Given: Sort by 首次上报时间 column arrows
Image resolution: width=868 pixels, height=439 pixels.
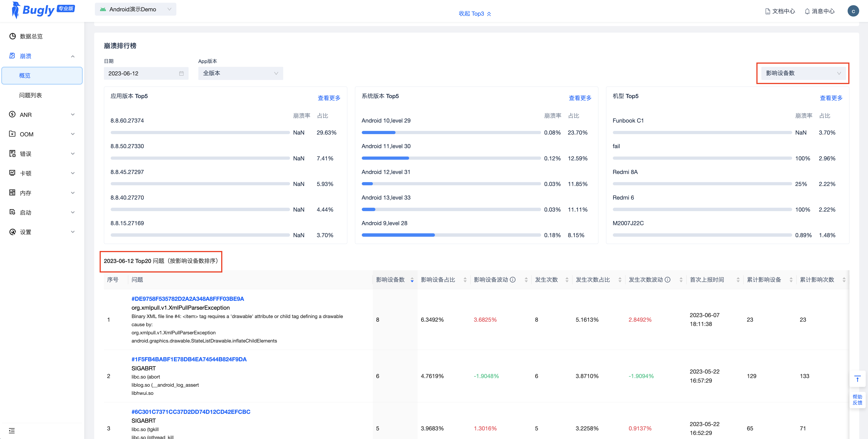Looking at the screenshot, I should point(738,280).
